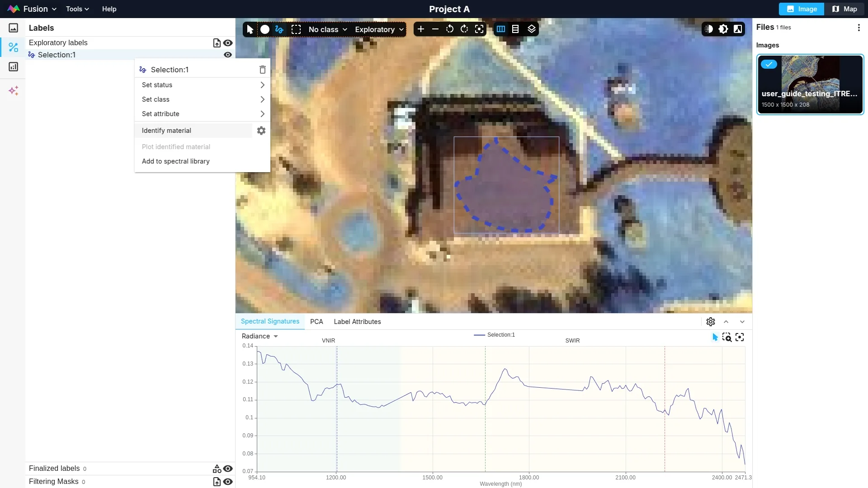
Task: Open the No class dropdown
Action: [x=328, y=29]
